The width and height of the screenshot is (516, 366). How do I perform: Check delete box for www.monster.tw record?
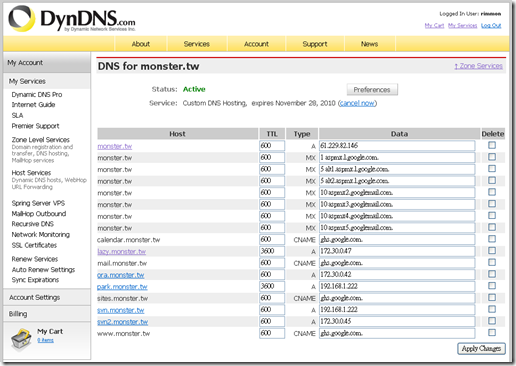coord(492,333)
